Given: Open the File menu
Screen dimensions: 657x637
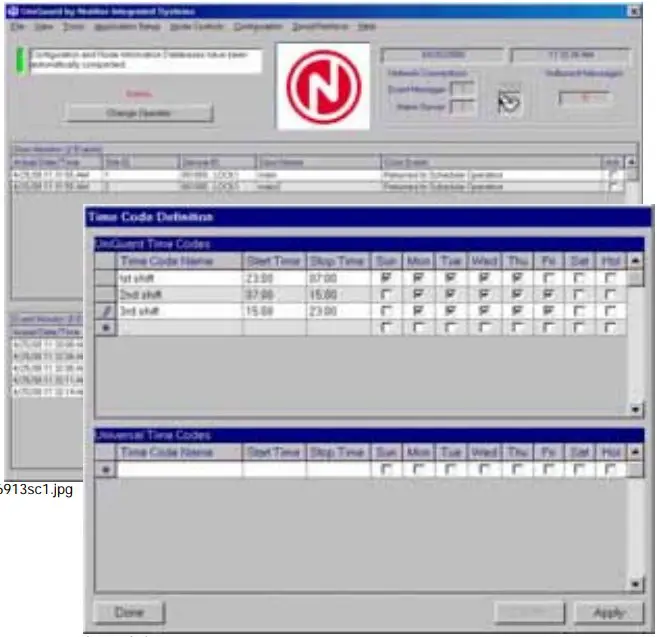Looking at the screenshot, I should (x=17, y=27).
